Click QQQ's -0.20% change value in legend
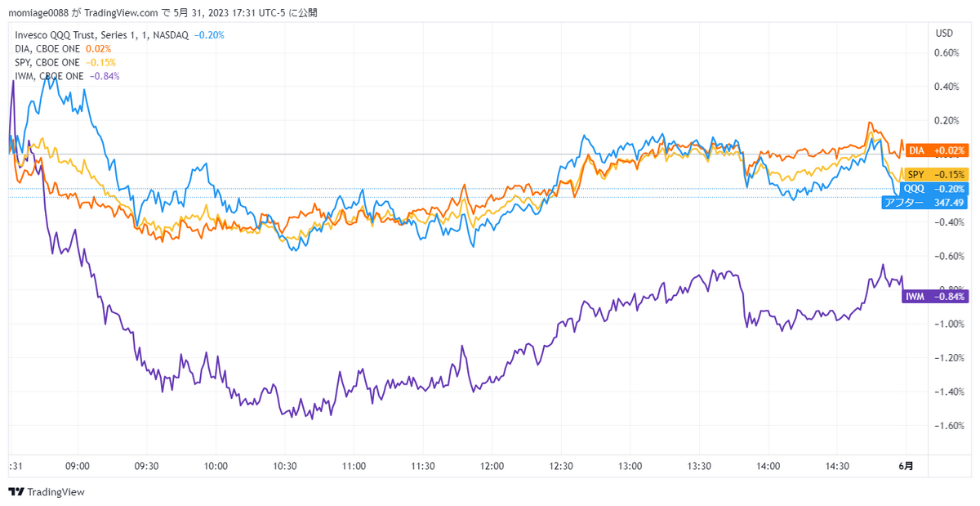The width and height of the screenshot is (980, 506). [209, 35]
